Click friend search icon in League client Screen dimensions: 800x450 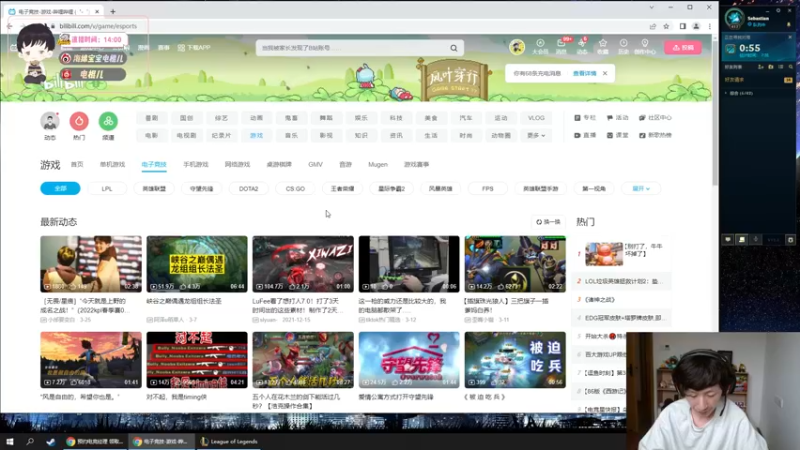pos(791,67)
